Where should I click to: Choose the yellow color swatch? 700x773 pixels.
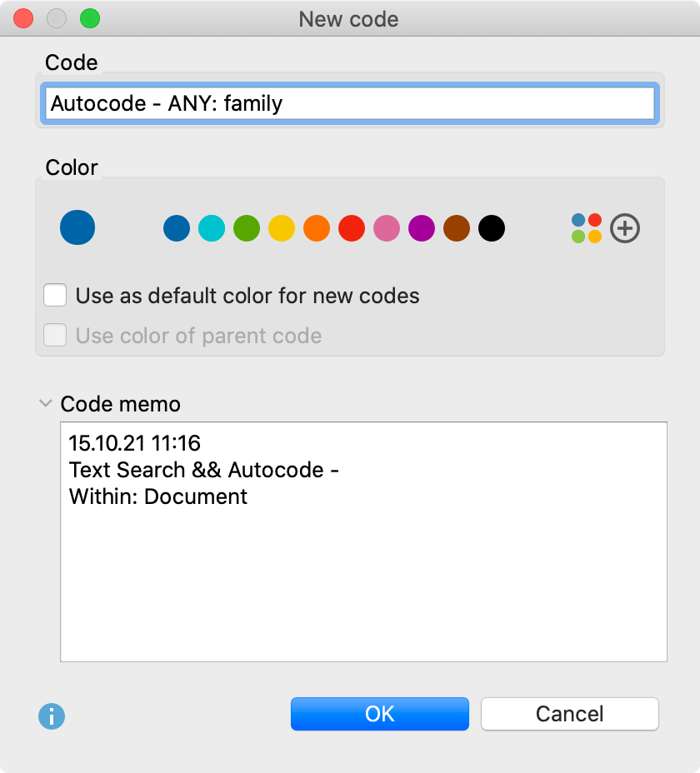point(282,228)
